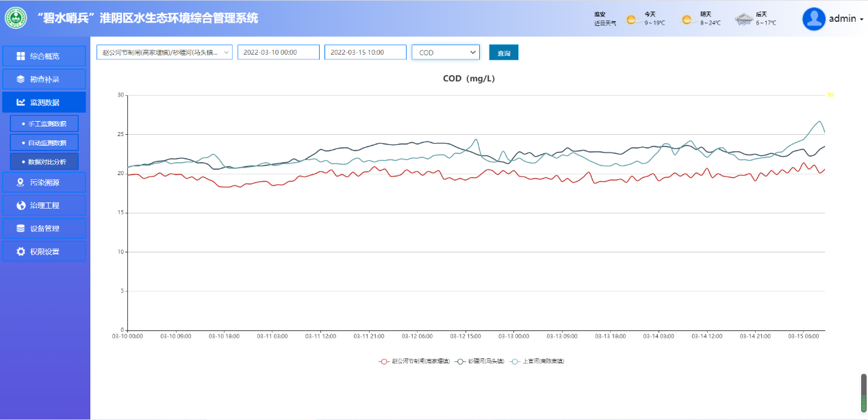The width and height of the screenshot is (868, 420).
Task: Open the monitoring station selector dropdown
Action: 164,53
